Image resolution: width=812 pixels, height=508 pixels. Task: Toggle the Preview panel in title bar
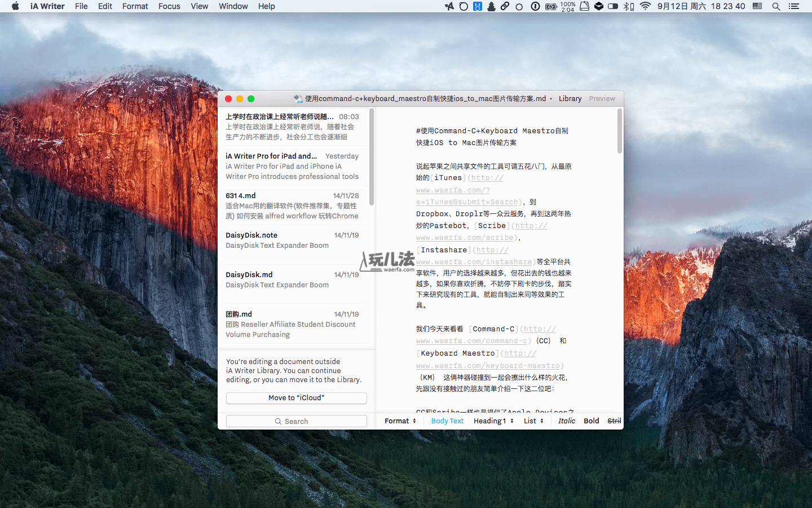point(602,98)
